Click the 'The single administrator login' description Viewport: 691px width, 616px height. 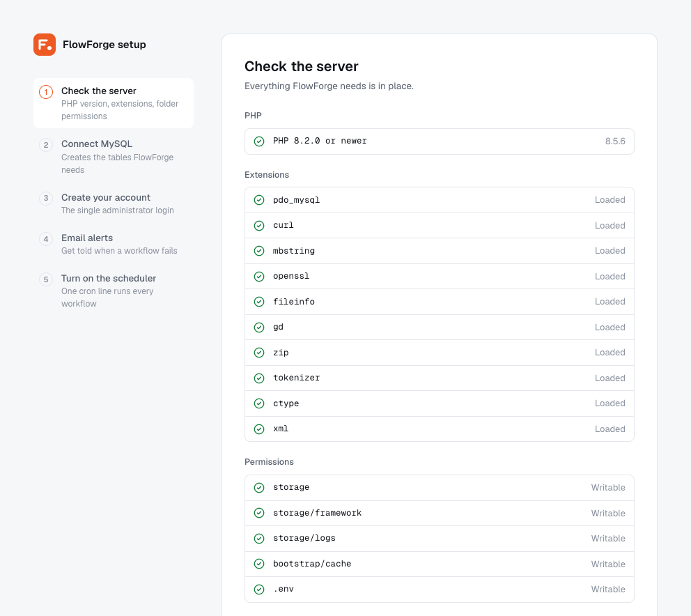click(117, 210)
